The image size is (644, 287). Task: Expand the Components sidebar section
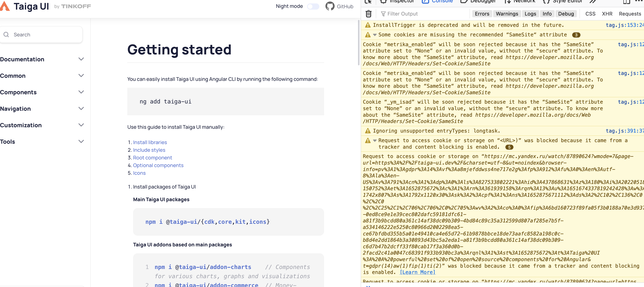tap(42, 92)
